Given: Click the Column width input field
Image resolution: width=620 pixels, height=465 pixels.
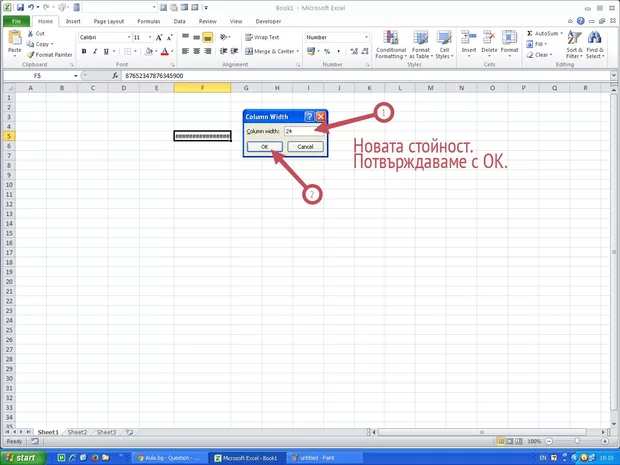Looking at the screenshot, I should tap(303, 131).
